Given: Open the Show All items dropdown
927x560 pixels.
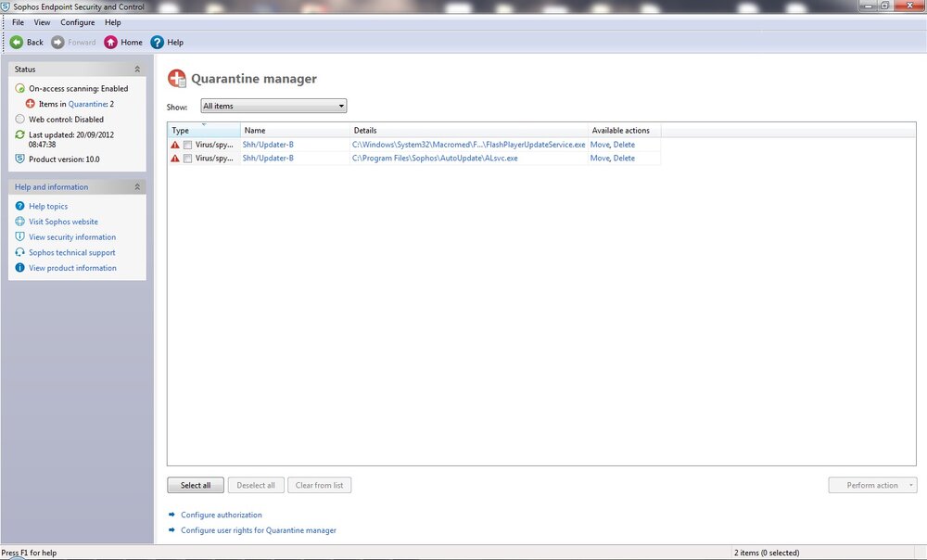Looking at the screenshot, I should point(273,106).
